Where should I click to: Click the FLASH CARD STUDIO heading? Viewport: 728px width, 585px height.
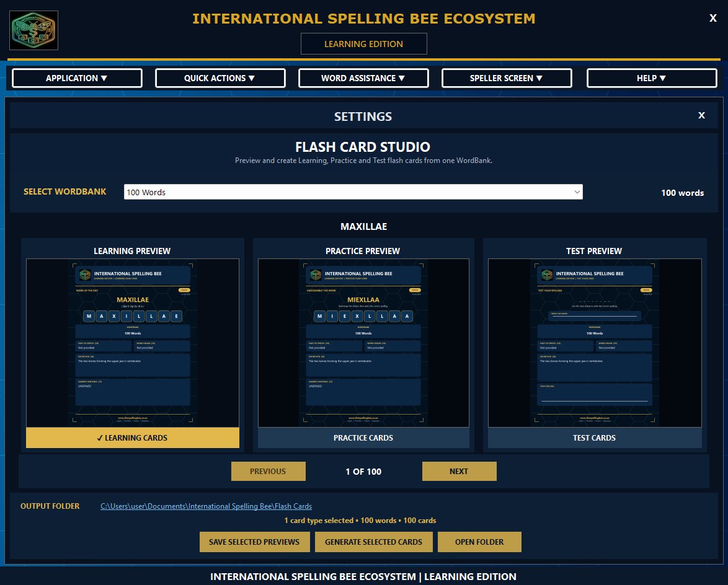coord(363,147)
